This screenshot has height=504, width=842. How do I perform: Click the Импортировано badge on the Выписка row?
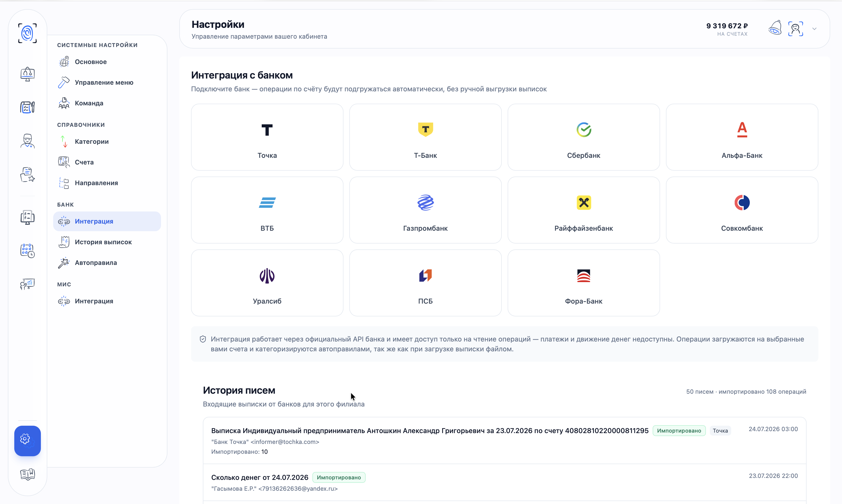679,431
